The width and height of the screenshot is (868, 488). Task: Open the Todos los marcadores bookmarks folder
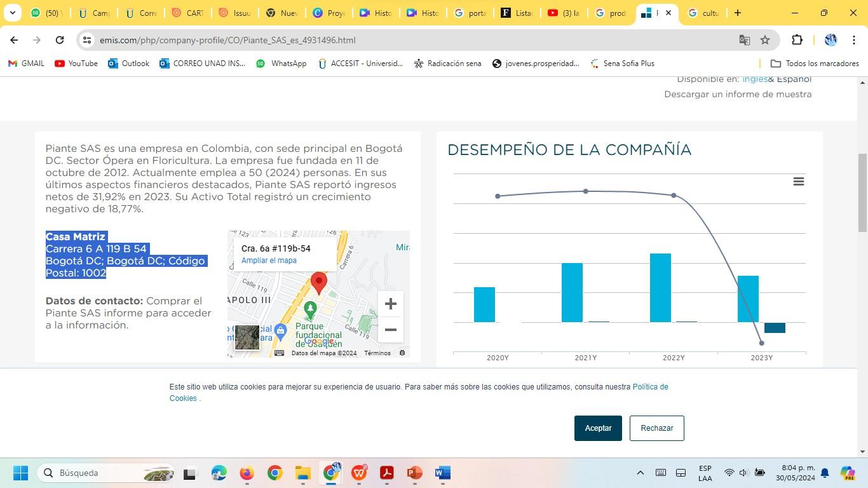pos(815,64)
